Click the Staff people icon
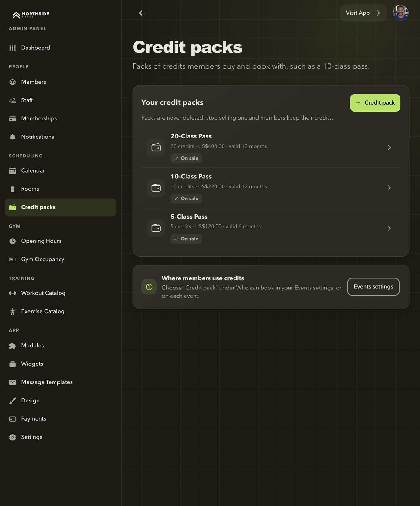This screenshot has height=506, width=420. 13,100
